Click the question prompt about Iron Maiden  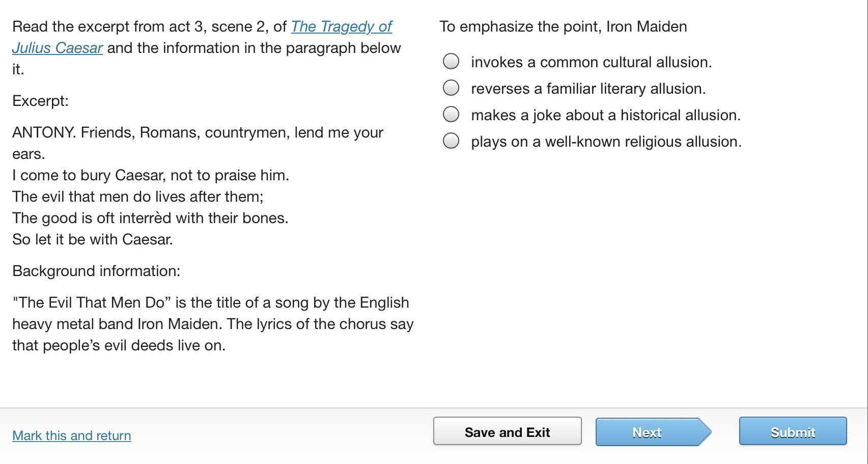[x=563, y=26]
